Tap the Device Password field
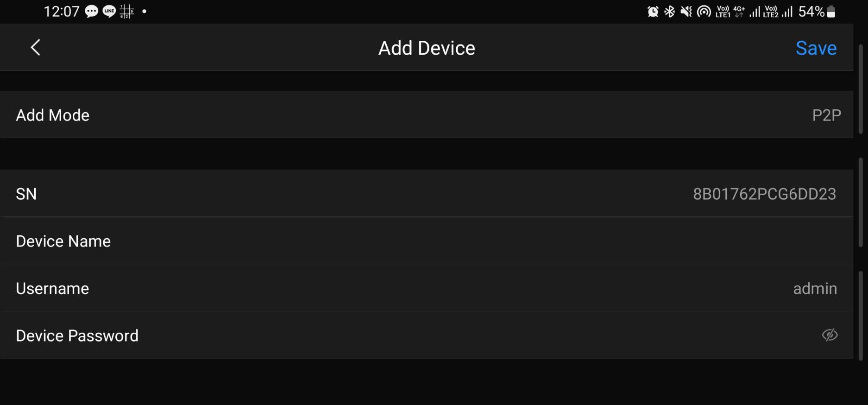 (427, 335)
